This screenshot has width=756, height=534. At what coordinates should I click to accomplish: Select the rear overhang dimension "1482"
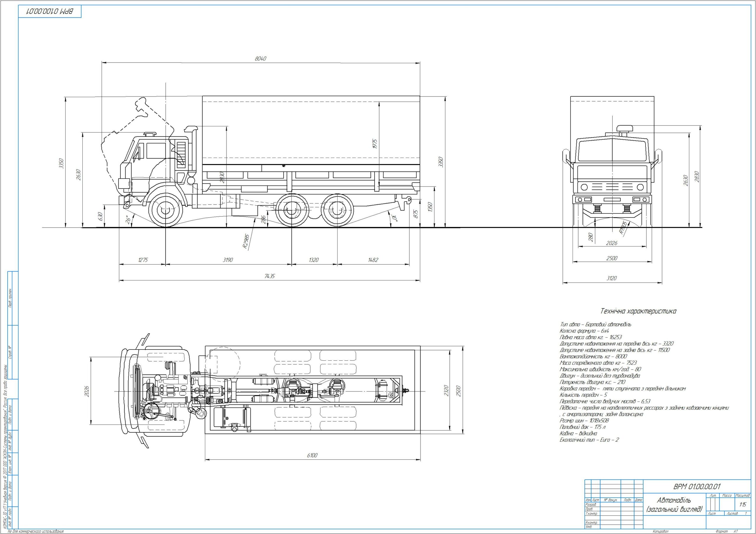point(373,260)
